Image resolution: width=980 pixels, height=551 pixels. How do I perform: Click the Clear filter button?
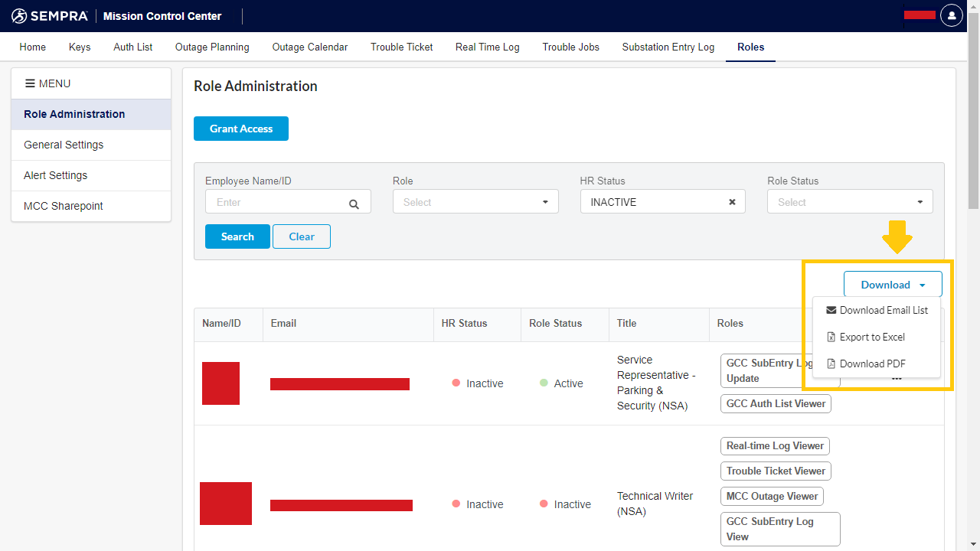[x=301, y=236]
